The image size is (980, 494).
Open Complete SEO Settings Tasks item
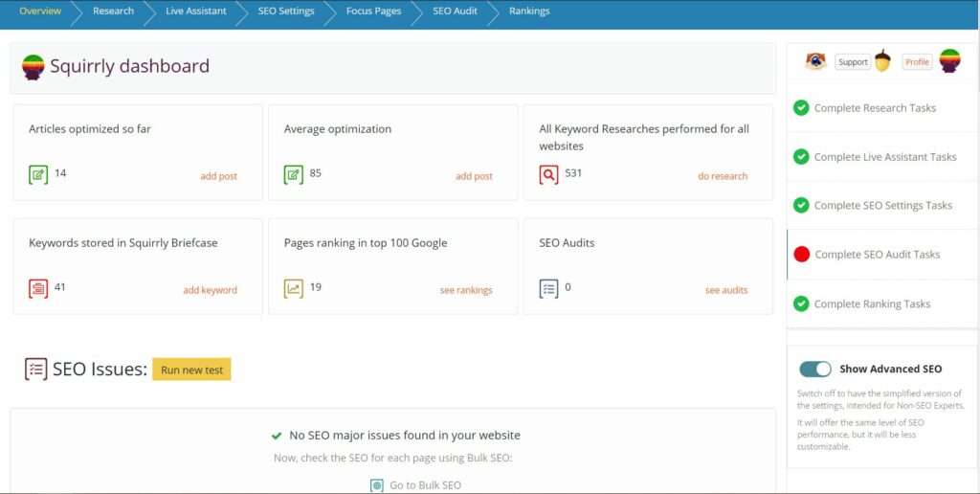[881, 205]
